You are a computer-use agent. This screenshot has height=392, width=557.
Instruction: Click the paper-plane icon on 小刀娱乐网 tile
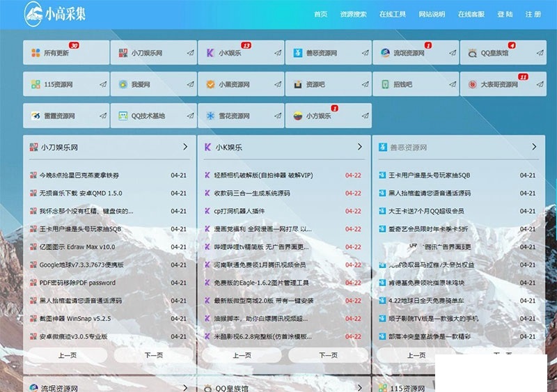(x=190, y=53)
